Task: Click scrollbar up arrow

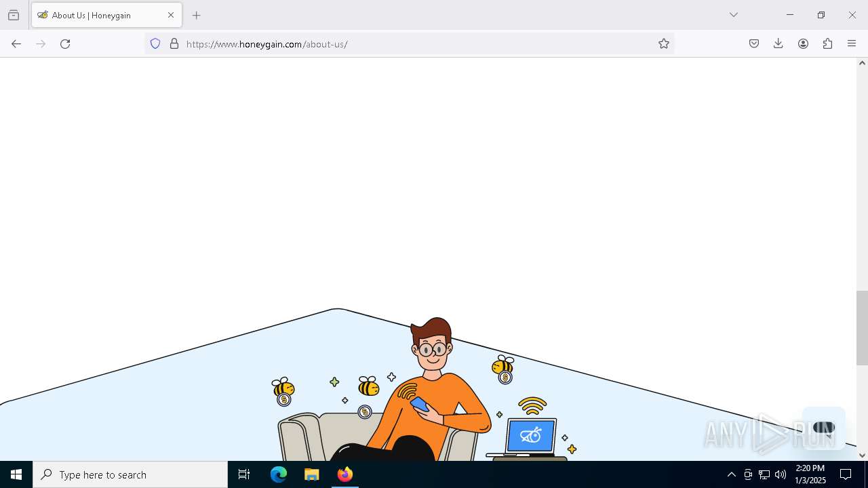Action: [862, 63]
